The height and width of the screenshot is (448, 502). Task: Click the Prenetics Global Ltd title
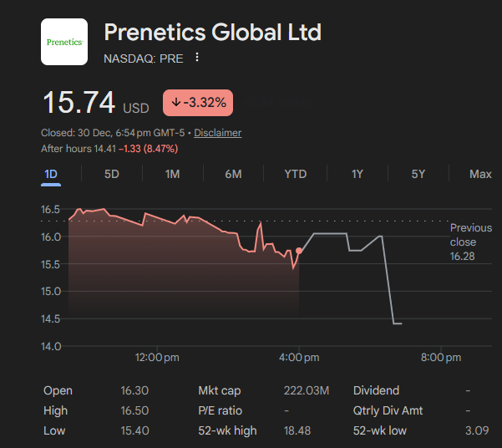click(212, 33)
